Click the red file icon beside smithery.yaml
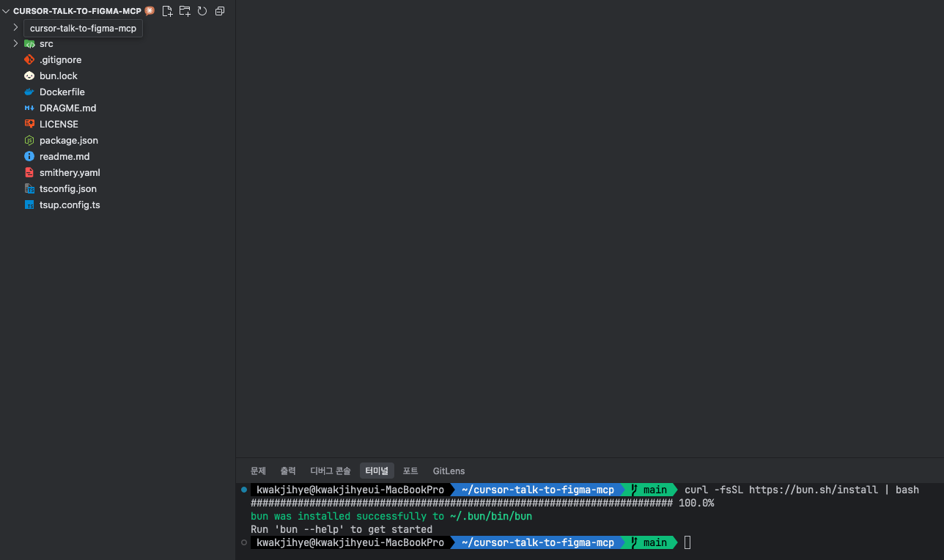Screen dimensions: 944x560 29,173
